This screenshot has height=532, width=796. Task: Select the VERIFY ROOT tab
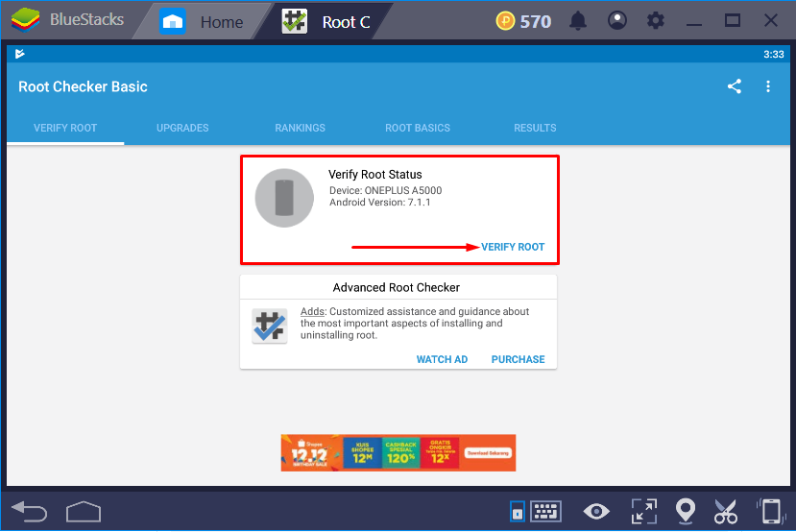click(65, 128)
